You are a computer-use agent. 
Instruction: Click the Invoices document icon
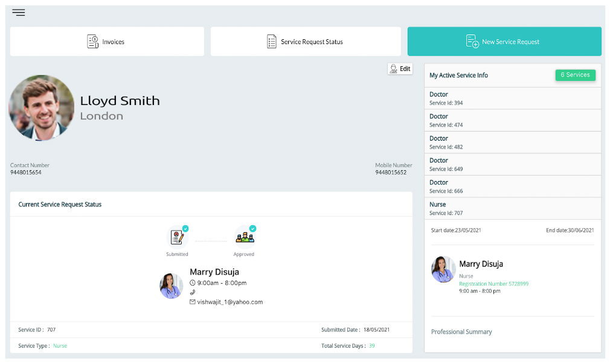(92, 42)
